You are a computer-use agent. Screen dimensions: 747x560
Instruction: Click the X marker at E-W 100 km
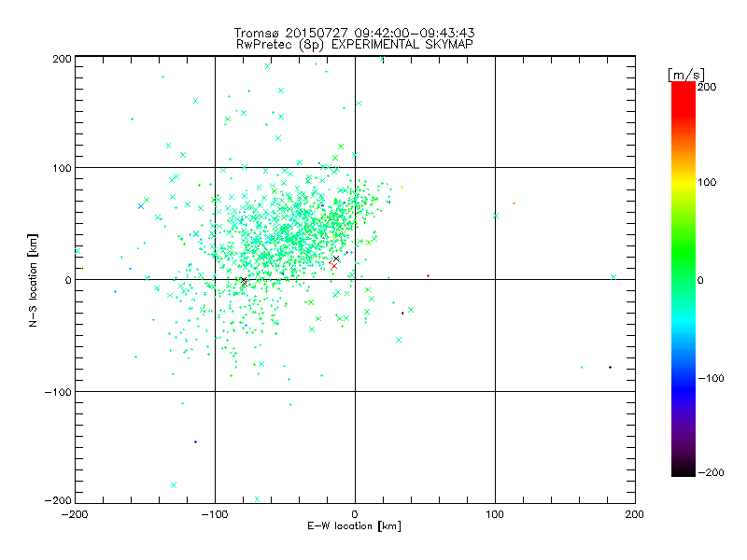(496, 216)
